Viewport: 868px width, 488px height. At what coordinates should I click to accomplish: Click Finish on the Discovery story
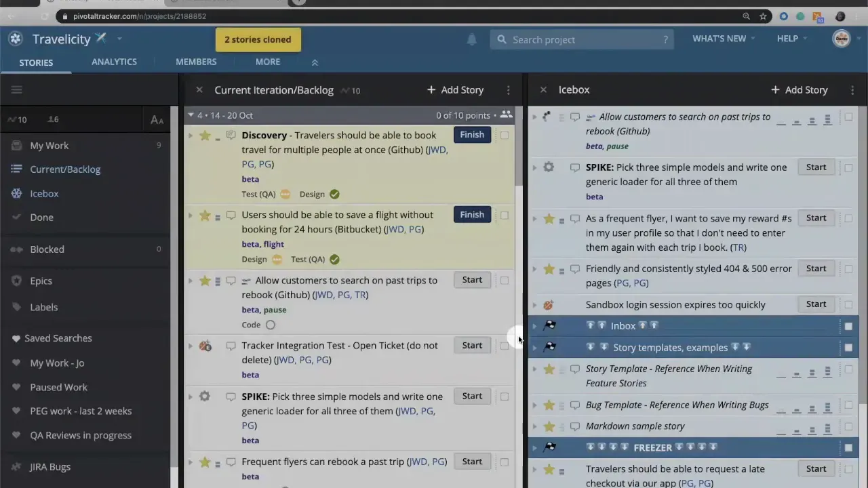472,134
